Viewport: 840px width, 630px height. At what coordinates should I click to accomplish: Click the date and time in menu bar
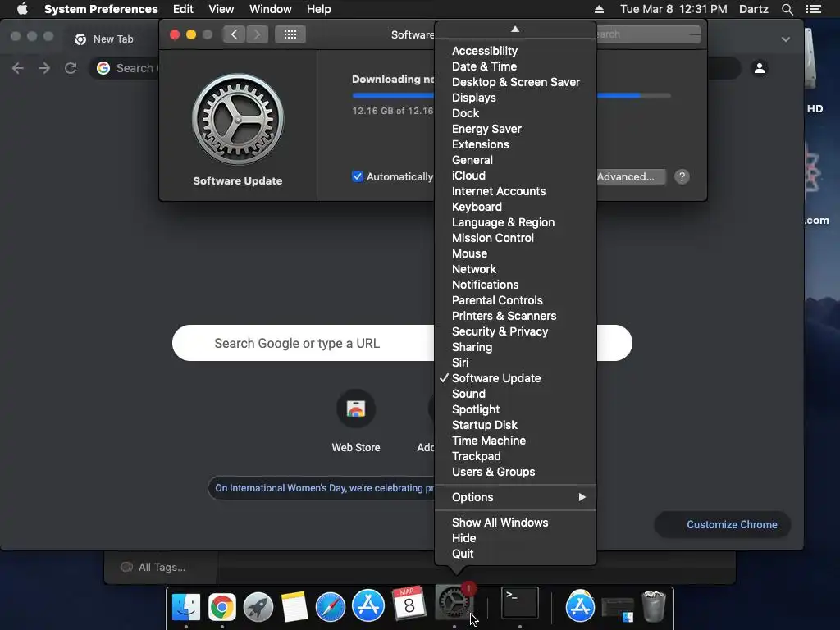[673, 9]
